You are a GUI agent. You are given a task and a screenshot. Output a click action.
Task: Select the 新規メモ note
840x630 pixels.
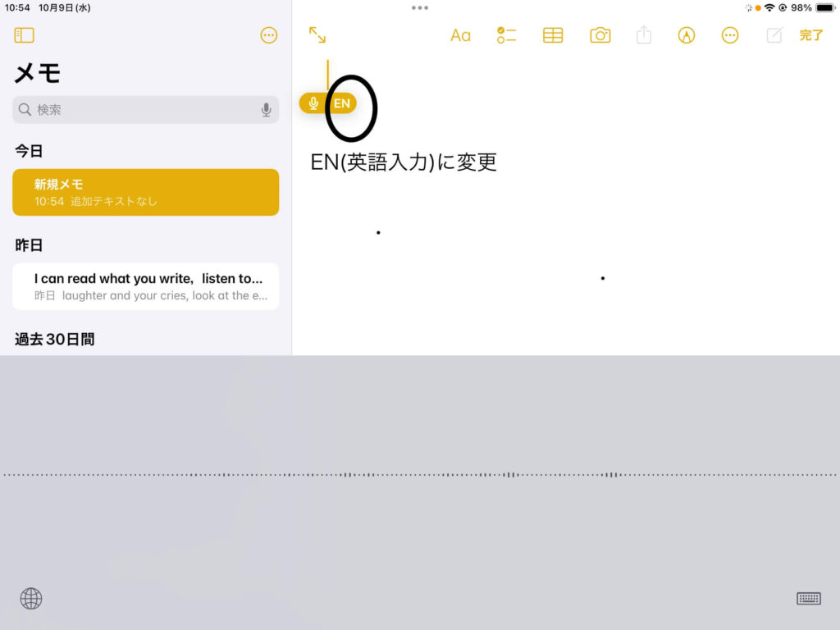[x=145, y=192]
